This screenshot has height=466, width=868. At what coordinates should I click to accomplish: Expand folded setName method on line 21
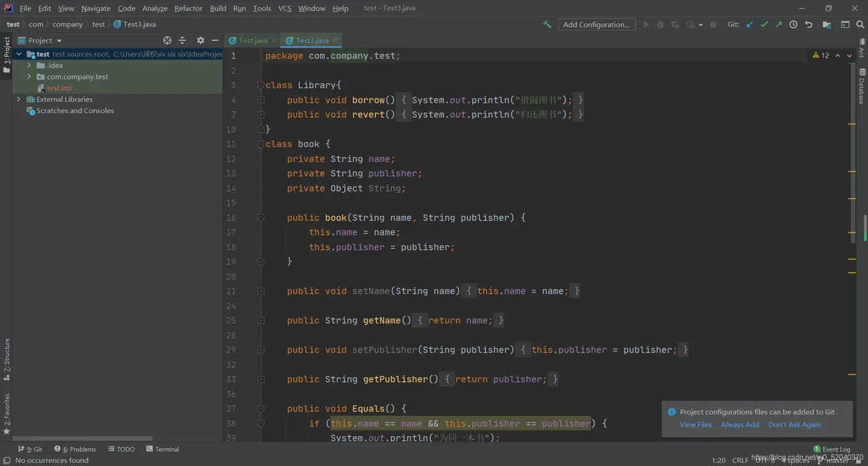(x=261, y=291)
